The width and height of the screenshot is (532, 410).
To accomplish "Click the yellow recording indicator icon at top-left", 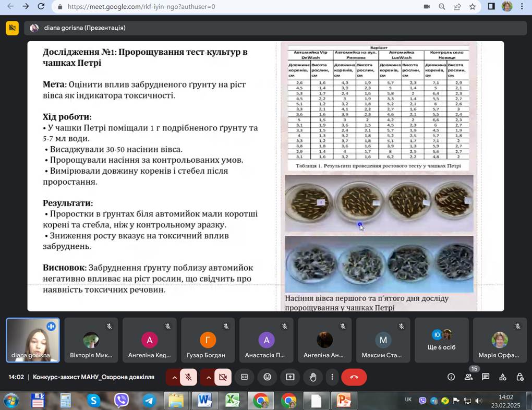I will 12,28.
